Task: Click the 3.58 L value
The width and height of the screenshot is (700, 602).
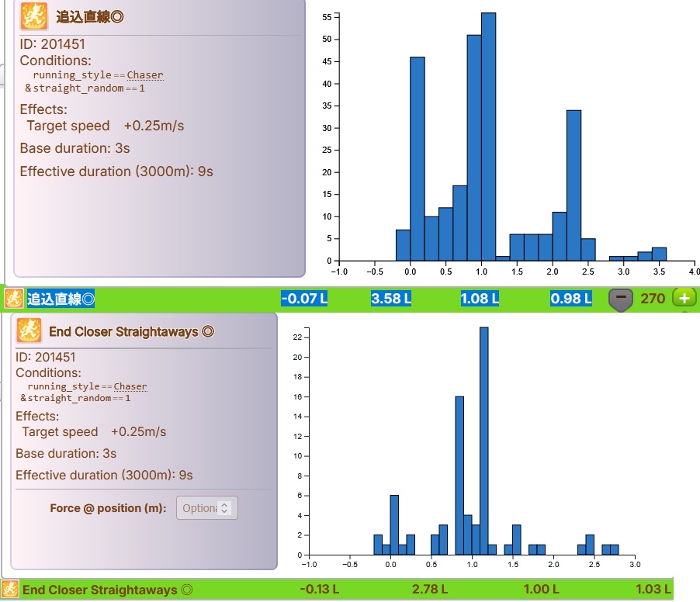Action: click(391, 298)
